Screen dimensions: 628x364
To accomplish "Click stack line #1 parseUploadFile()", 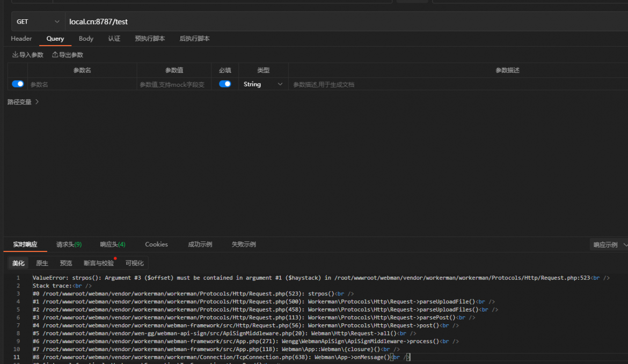I will tap(264, 302).
